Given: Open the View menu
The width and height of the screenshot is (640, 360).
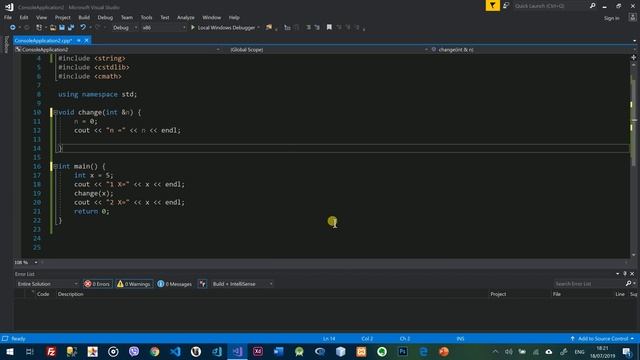Looking at the screenshot, I should 41,18.
